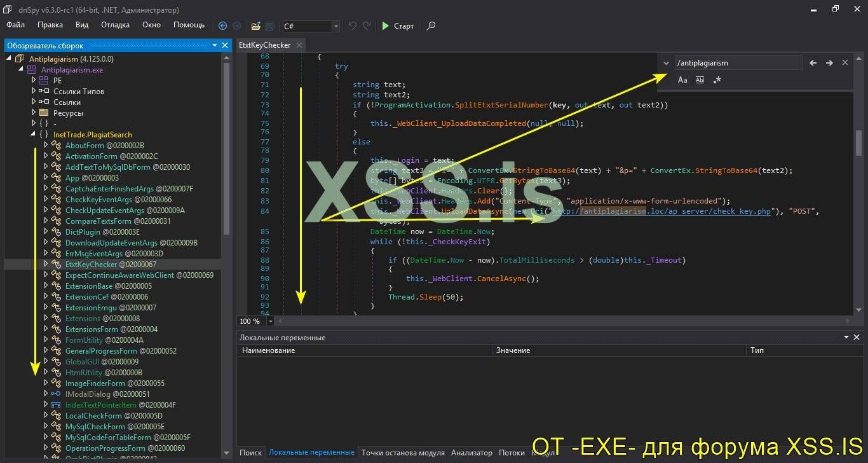Open search with the magnifier toolbar icon

pos(431,26)
